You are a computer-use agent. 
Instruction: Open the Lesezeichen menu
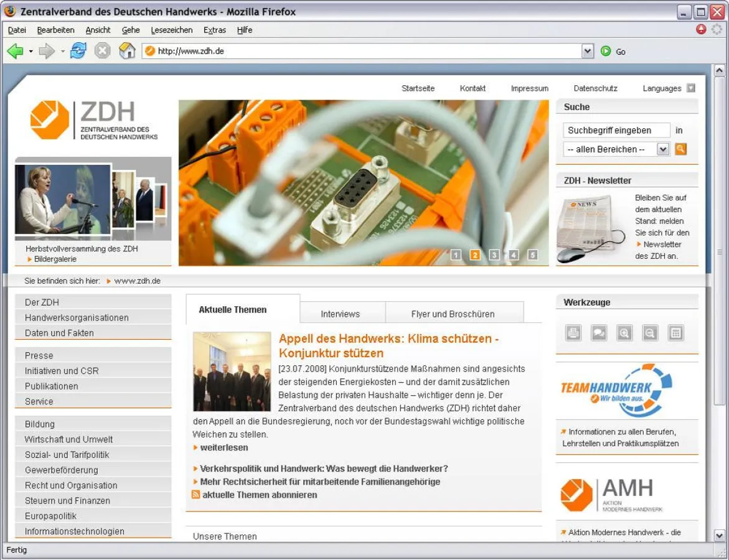pos(171,30)
